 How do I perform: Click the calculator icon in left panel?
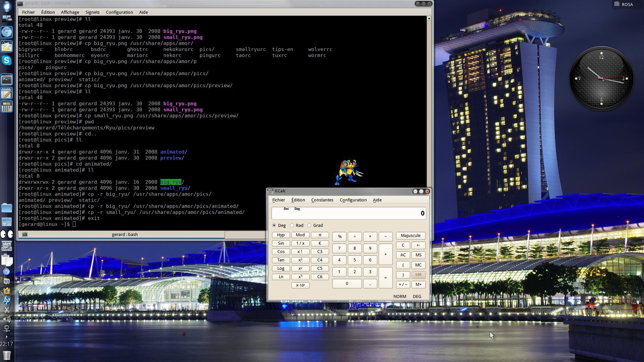(x=7, y=107)
